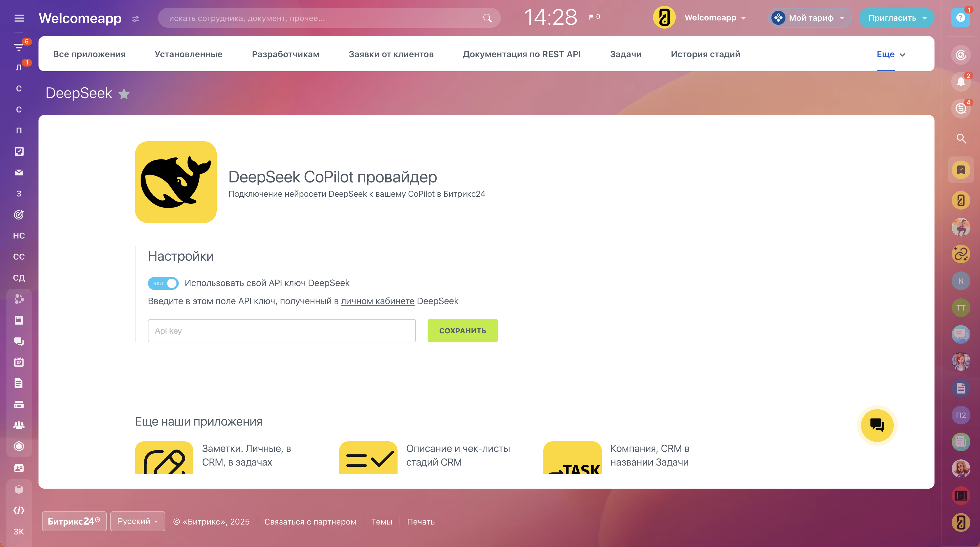Click the star next to DeepSeek title
Screen dimensions: 980x547
pos(124,94)
